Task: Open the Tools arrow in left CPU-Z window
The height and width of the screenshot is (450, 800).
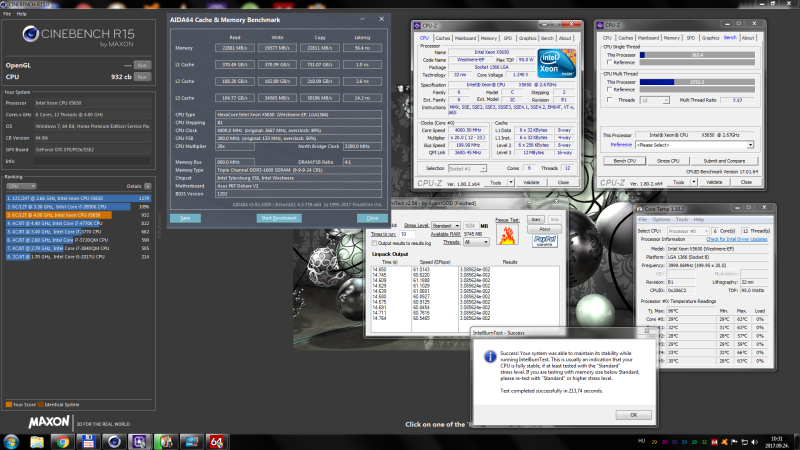Action: tap(511, 182)
